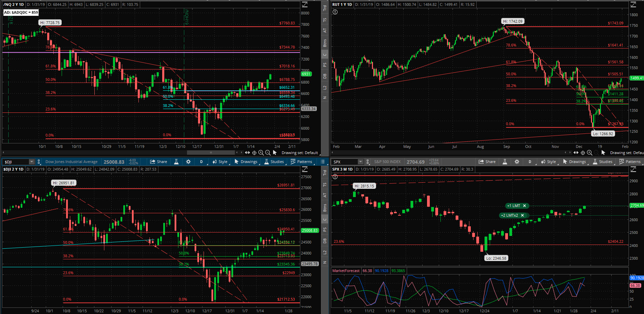The height and width of the screenshot is (314, 644).
Task: Click the chart scale icon on the SPX chart
Action: coord(633,169)
